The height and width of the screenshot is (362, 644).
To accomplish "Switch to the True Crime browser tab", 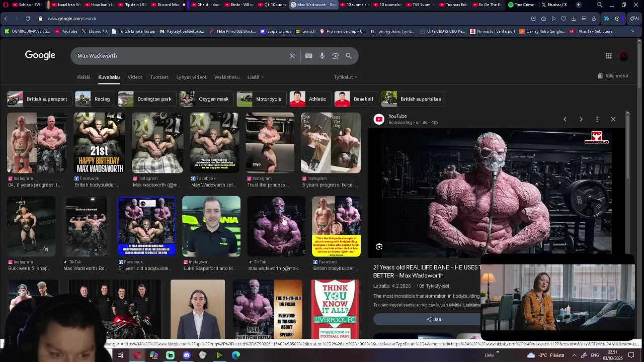I will tap(521, 5).
